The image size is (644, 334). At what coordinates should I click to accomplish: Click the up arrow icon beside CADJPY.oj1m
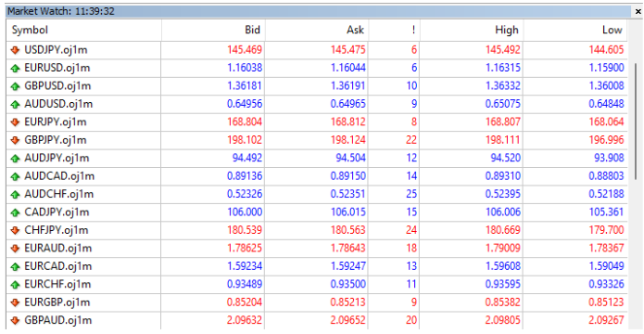coord(15,212)
